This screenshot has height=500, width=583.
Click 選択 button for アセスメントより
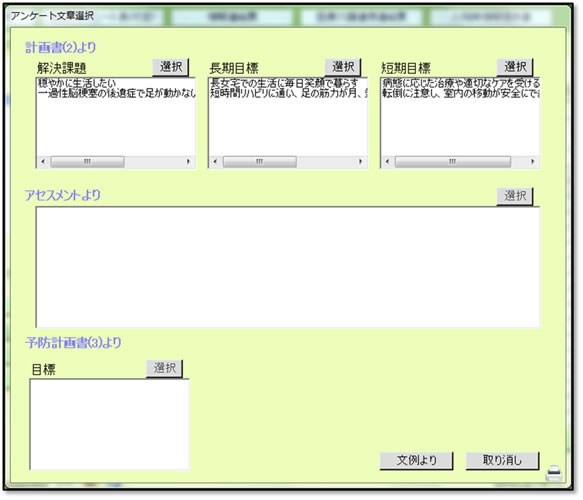(x=515, y=196)
